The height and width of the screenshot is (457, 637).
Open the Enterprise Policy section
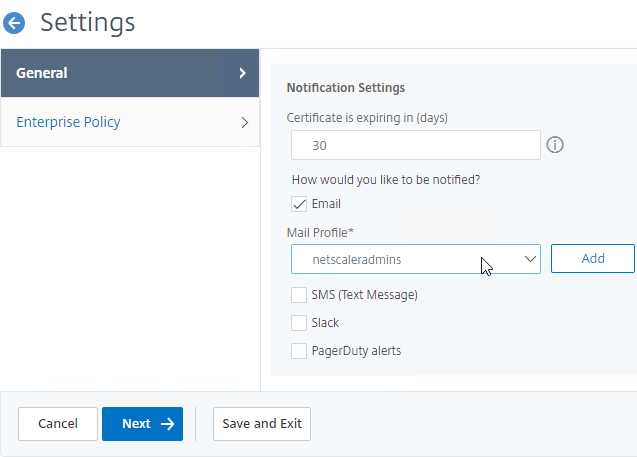click(x=130, y=122)
